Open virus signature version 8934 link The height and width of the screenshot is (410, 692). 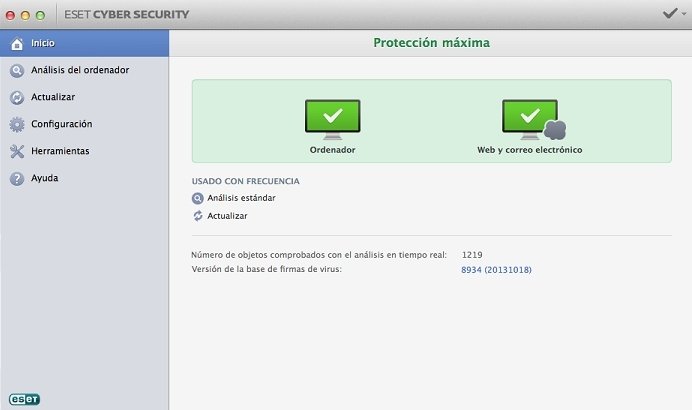tap(496, 270)
